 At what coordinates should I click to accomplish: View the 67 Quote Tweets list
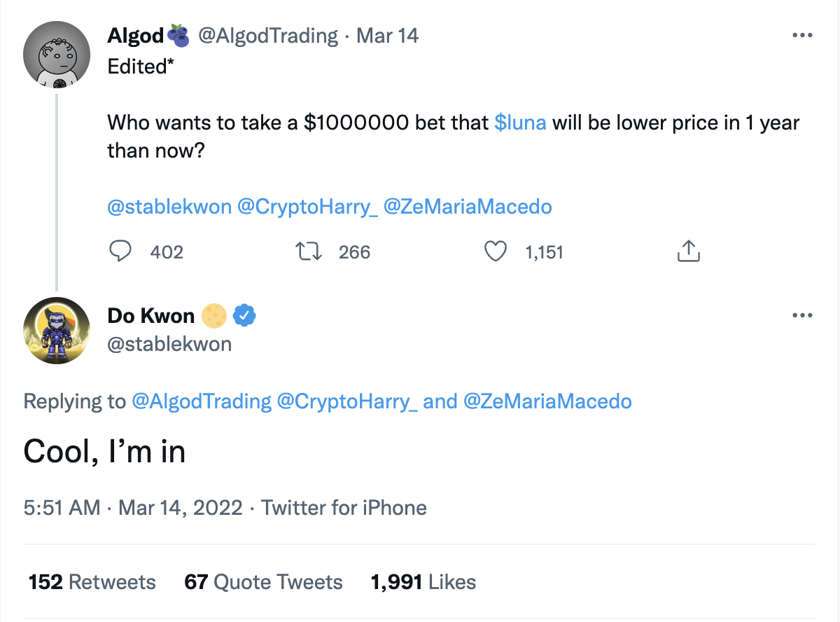263,582
